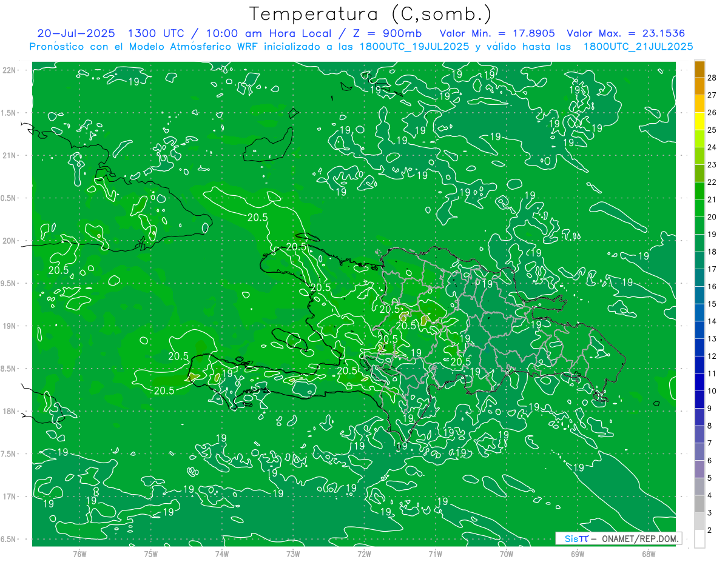Click the top orange swatch above 28

pos(699,69)
